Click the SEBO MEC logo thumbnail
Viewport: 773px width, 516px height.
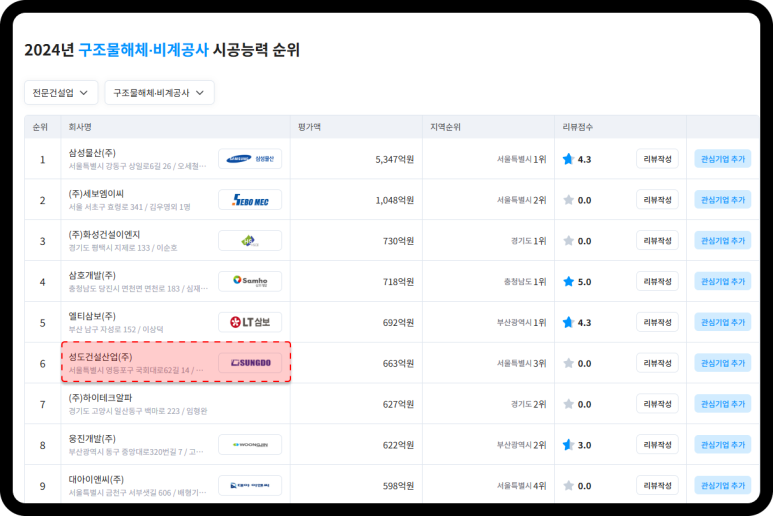250,200
